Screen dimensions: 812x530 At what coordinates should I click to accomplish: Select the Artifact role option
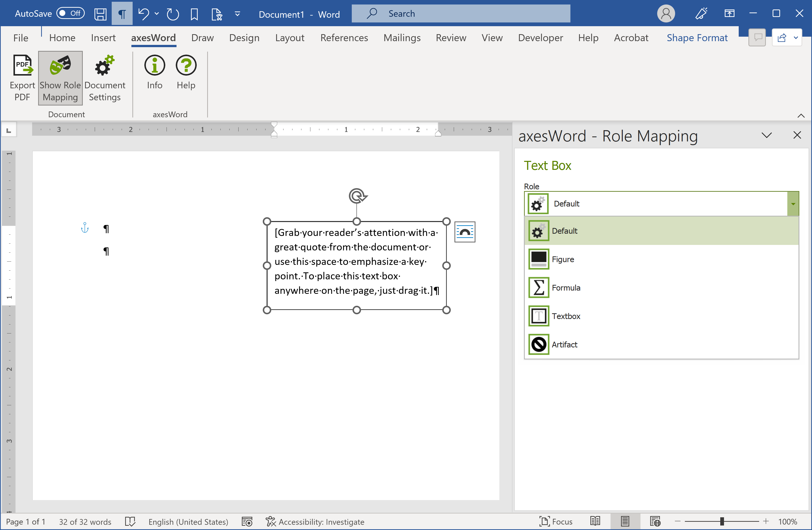click(565, 345)
